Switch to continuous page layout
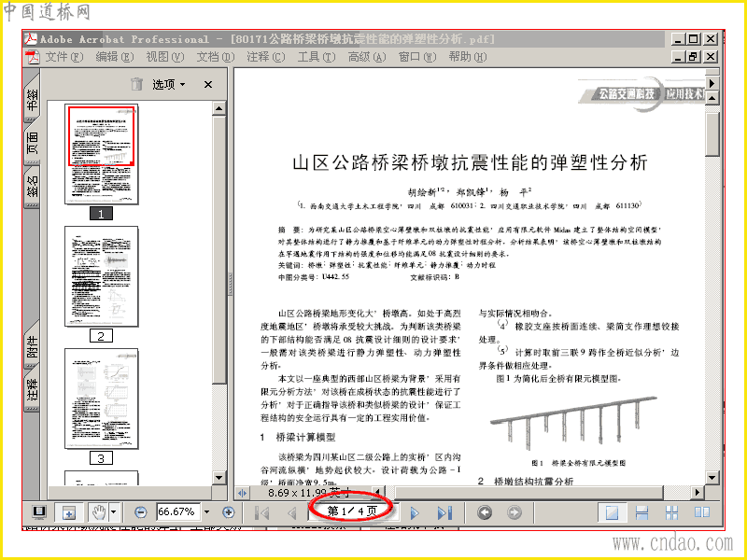The height and width of the screenshot is (560, 747). pos(641,512)
